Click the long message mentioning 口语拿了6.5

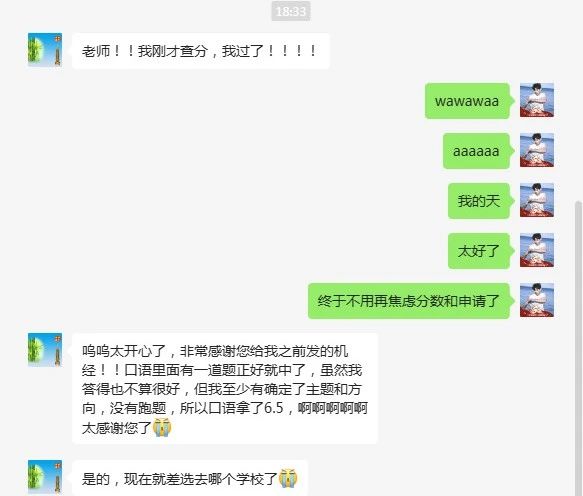pyautogui.click(x=225, y=389)
